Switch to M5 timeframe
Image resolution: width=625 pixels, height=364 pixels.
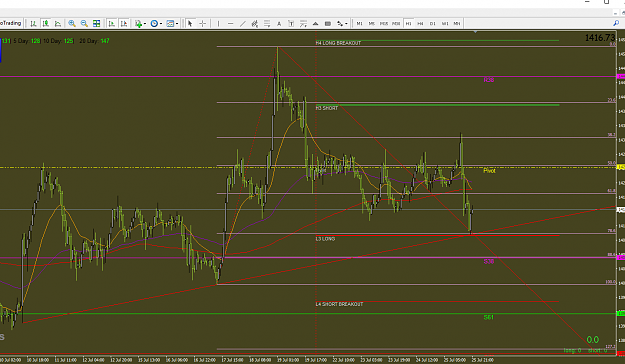coord(371,24)
